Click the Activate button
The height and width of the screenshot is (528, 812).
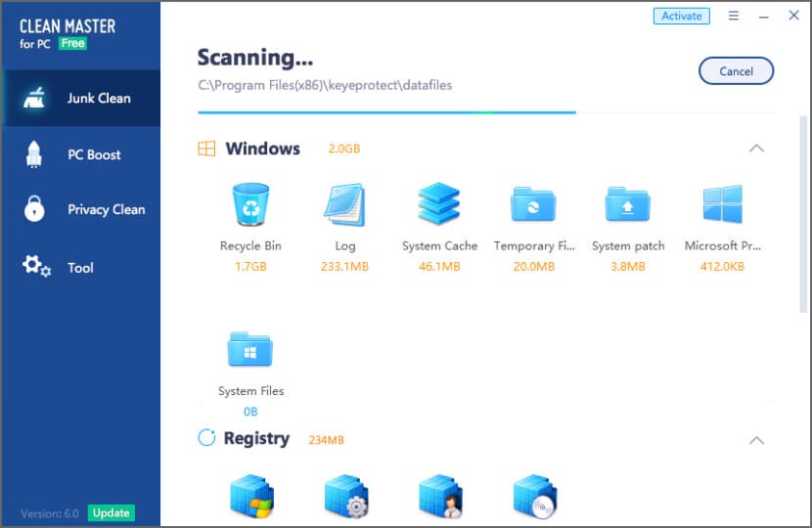[682, 16]
